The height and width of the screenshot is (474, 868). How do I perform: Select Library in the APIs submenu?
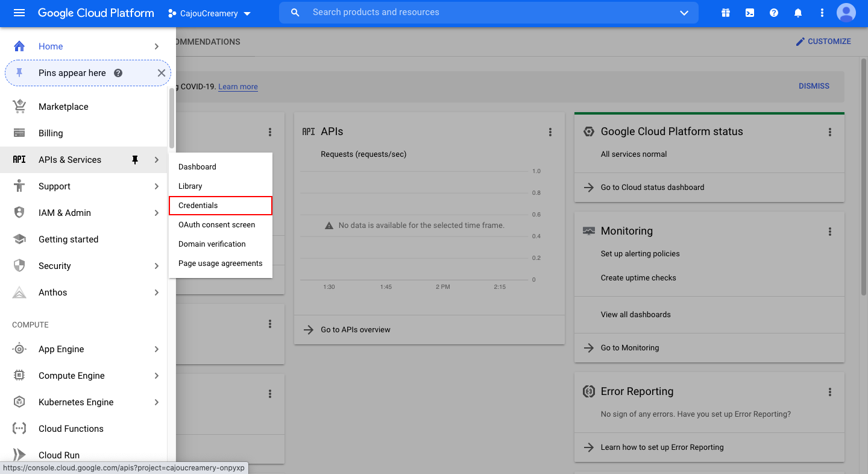point(221,186)
